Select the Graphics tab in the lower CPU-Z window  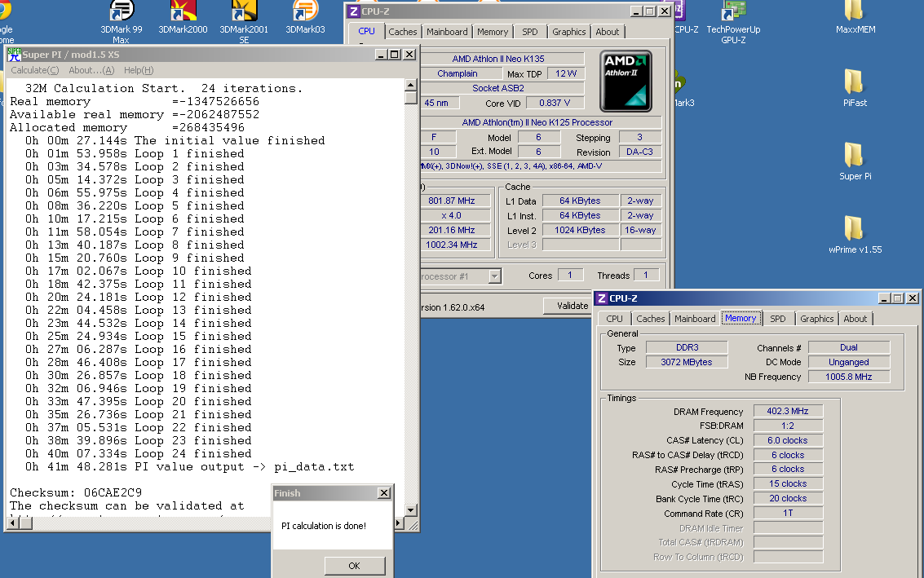tap(816, 319)
